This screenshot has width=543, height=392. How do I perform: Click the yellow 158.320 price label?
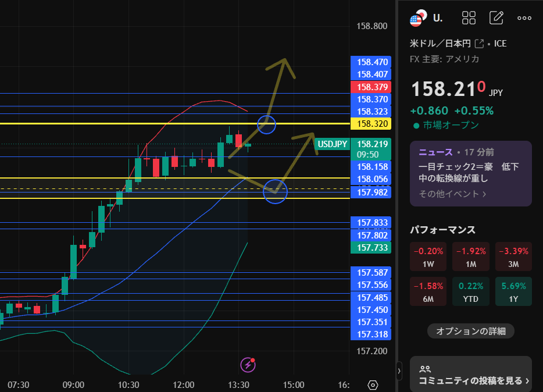[371, 124]
